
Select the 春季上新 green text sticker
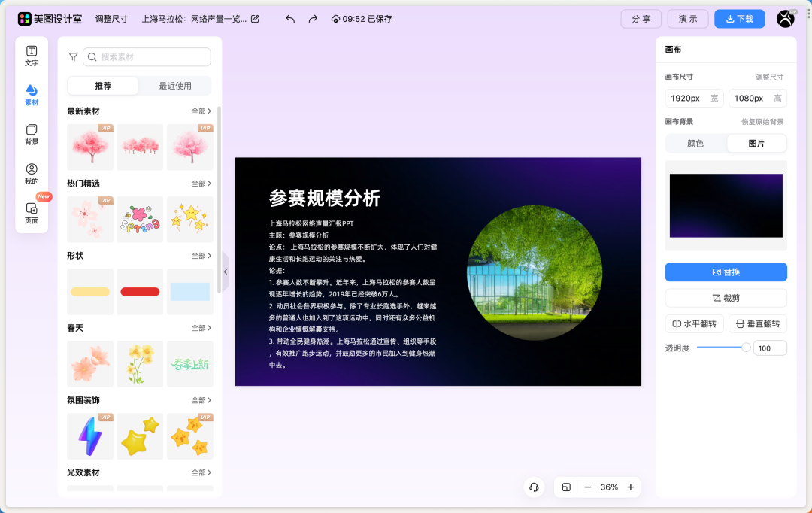(190, 364)
